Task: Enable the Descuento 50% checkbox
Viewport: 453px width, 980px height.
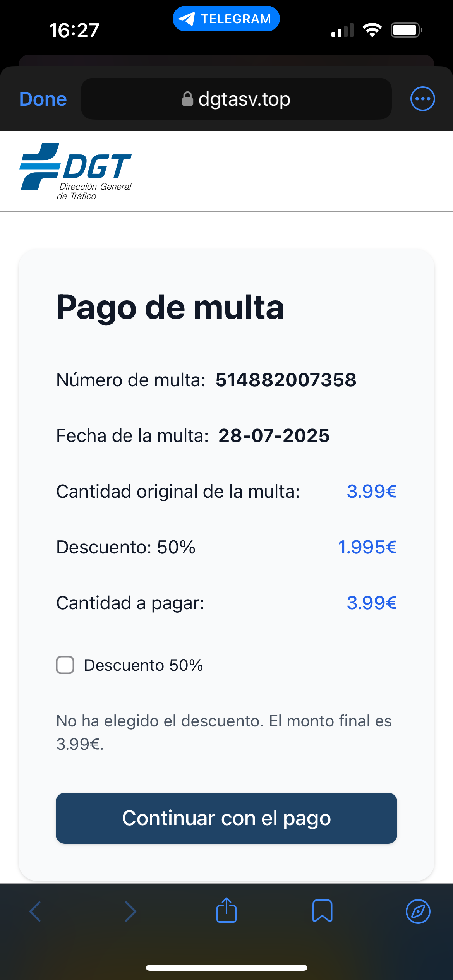Action: (65, 665)
